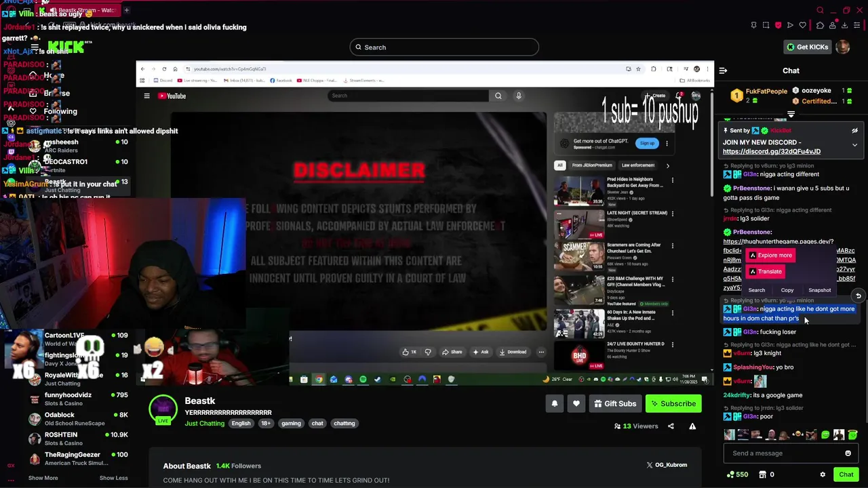Viewport: 868px width, 488px height.
Task: Open the thughunterthegame.pages.dev link in chat
Action: click(x=778, y=242)
